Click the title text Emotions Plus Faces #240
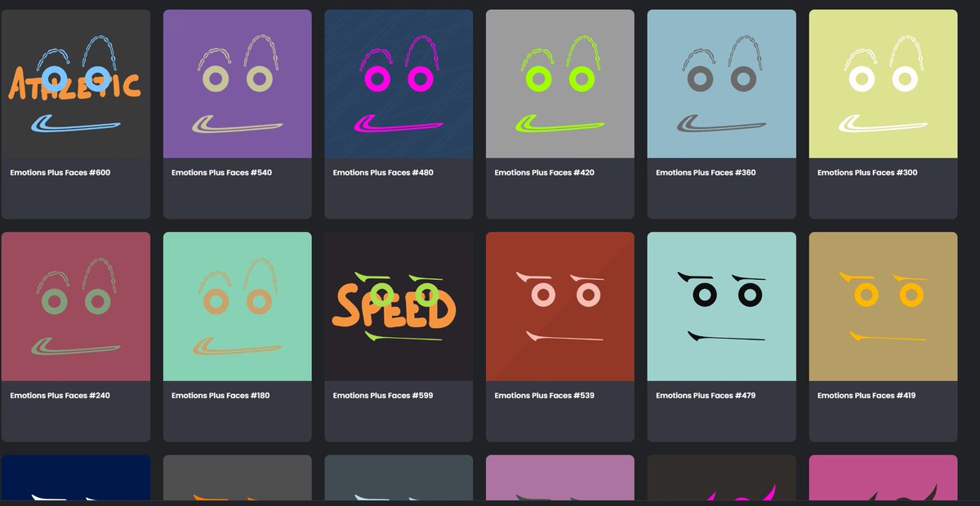980x506 pixels. [60, 396]
